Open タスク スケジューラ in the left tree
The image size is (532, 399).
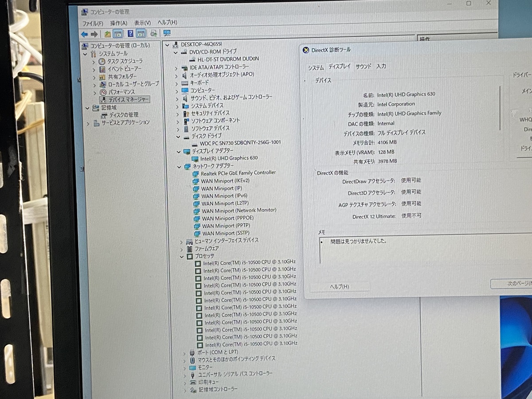coord(125,61)
